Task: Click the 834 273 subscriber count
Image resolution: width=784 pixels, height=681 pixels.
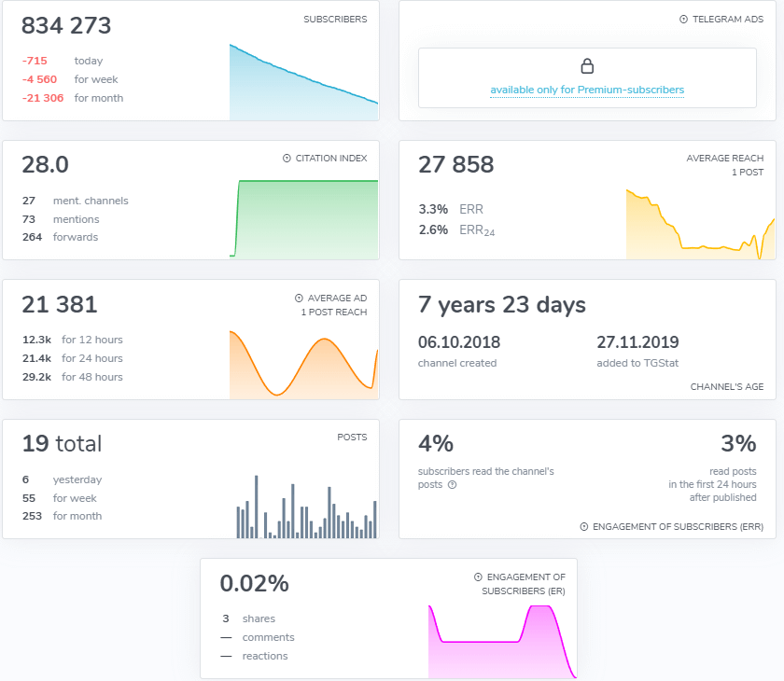Action: click(66, 26)
